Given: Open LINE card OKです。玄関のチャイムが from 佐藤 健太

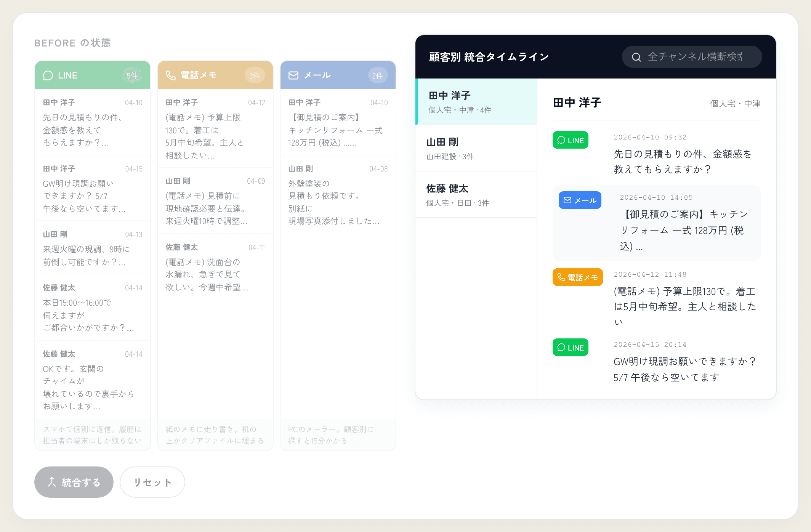Looking at the screenshot, I should tap(93, 380).
